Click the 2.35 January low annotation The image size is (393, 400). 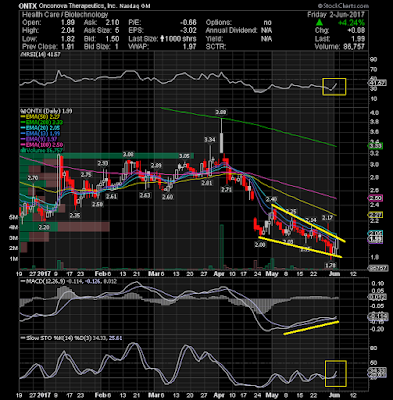(75, 216)
